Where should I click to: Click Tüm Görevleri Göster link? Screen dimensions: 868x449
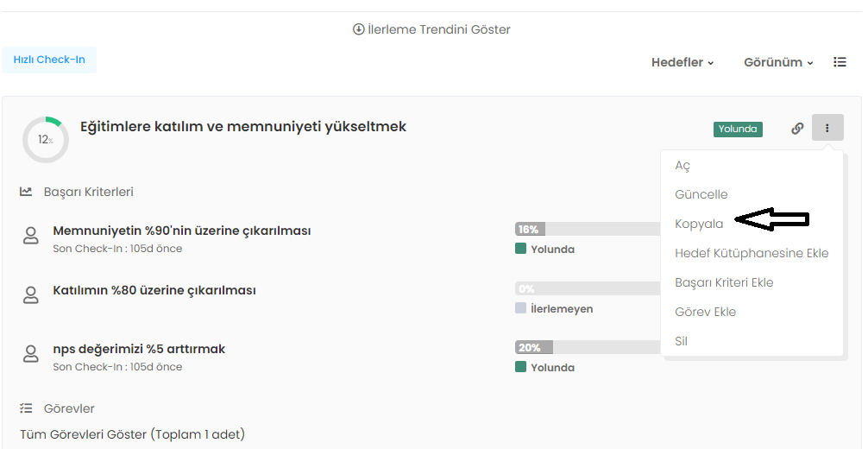[x=132, y=434]
